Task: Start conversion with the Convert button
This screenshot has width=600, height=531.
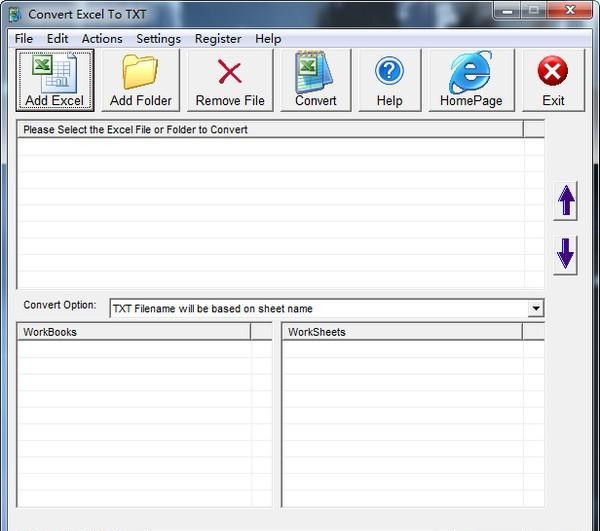Action: pos(316,80)
